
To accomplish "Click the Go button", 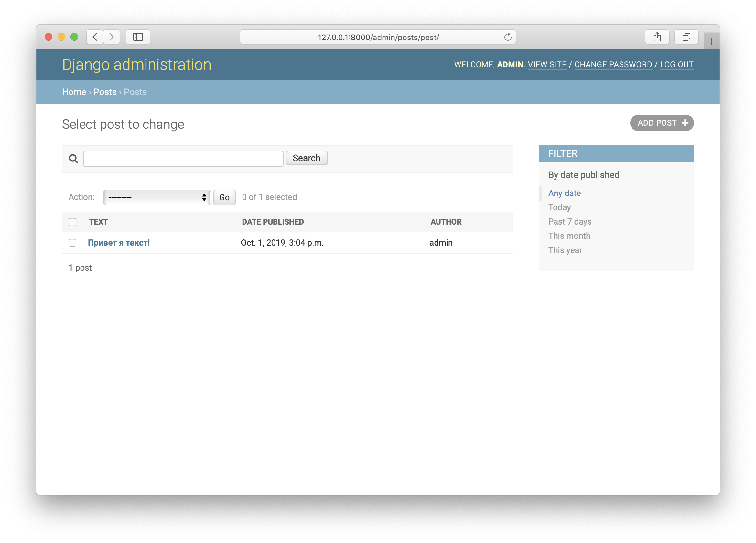I will pos(224,197).
